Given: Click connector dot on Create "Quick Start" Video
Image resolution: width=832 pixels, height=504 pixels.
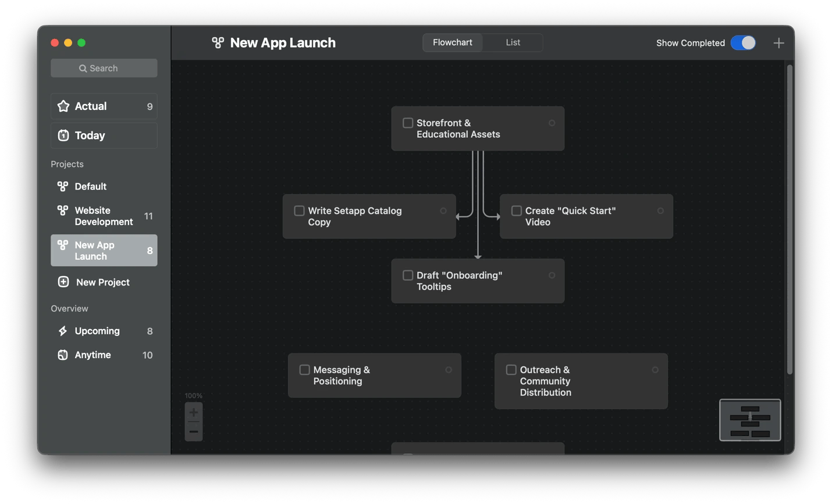Looking at the screenshot, I should point(660,211).
